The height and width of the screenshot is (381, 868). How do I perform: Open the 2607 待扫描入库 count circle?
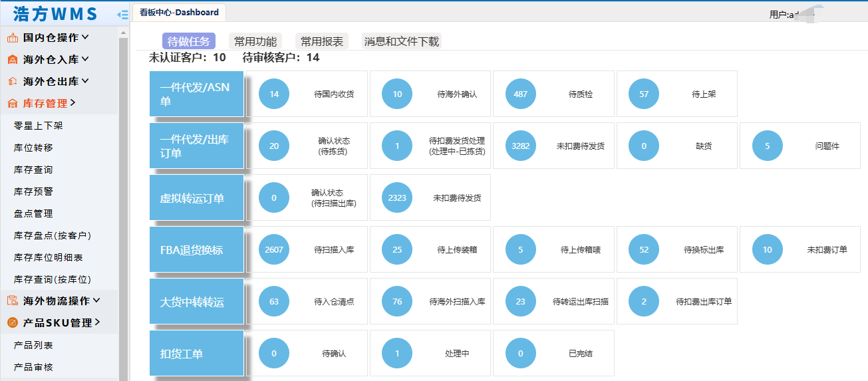(x=274, y=250)
